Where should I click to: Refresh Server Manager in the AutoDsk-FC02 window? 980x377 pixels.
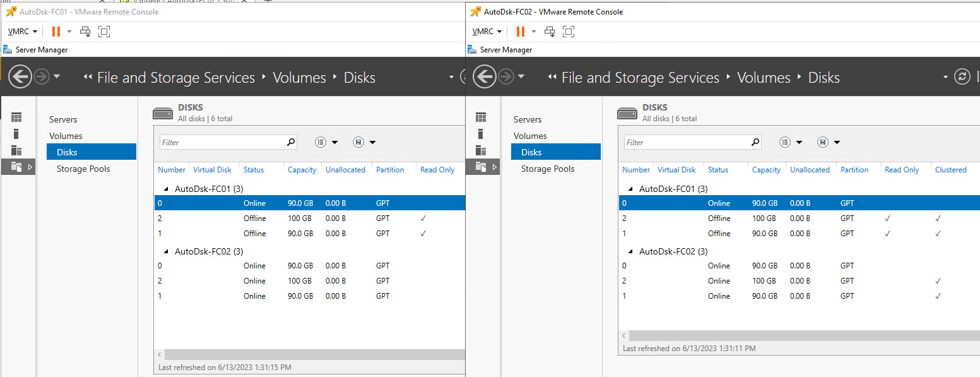962,77
